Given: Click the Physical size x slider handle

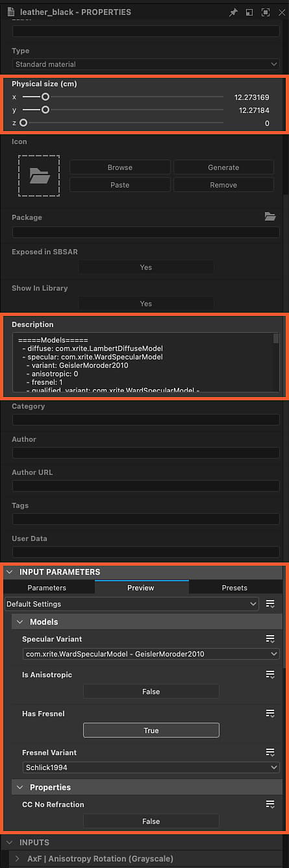Looking at the screenshot, I should tap(45, 97).
